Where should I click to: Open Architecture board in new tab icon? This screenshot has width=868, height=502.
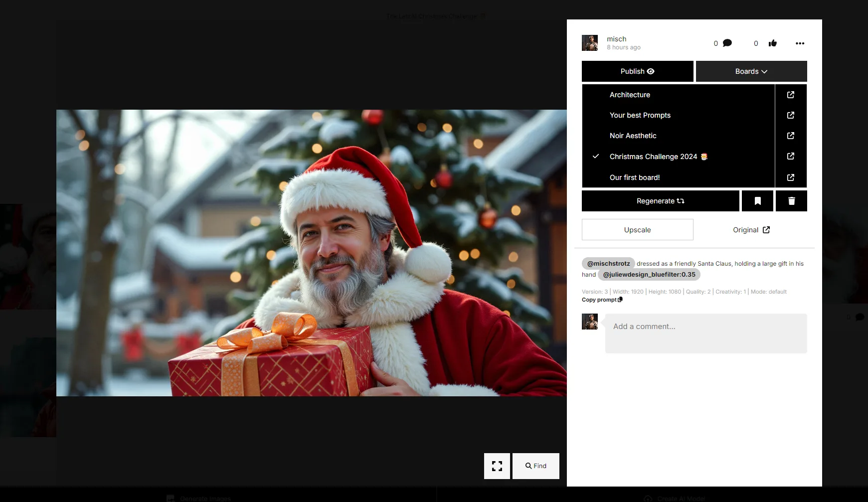[790, 95]
